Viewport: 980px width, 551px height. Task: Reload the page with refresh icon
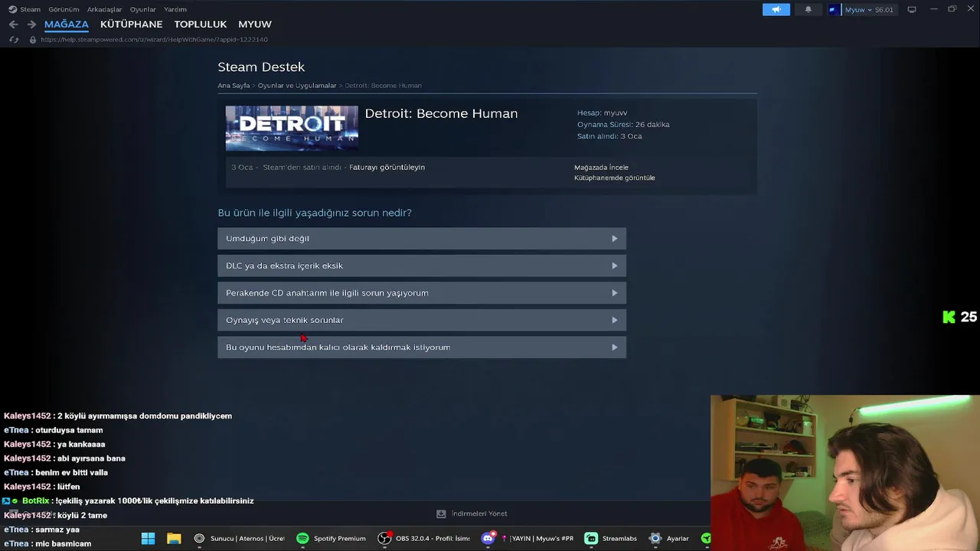[14, 40]
